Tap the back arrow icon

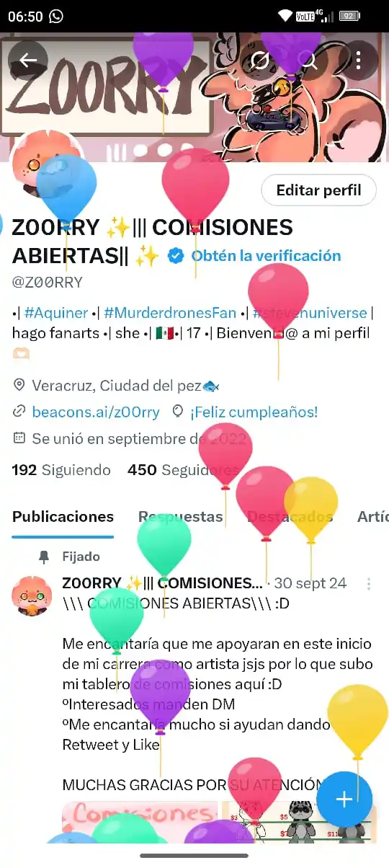pyautogui.click(x=28, y=60)
